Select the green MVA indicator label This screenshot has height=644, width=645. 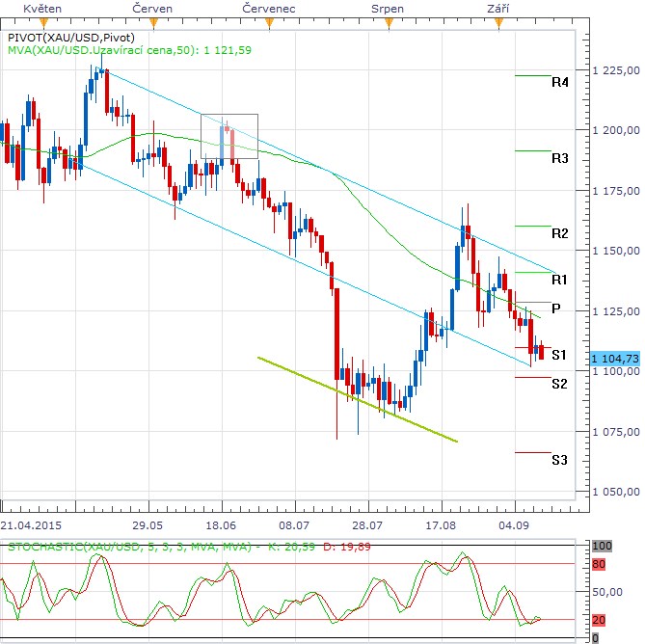[129, 50]
